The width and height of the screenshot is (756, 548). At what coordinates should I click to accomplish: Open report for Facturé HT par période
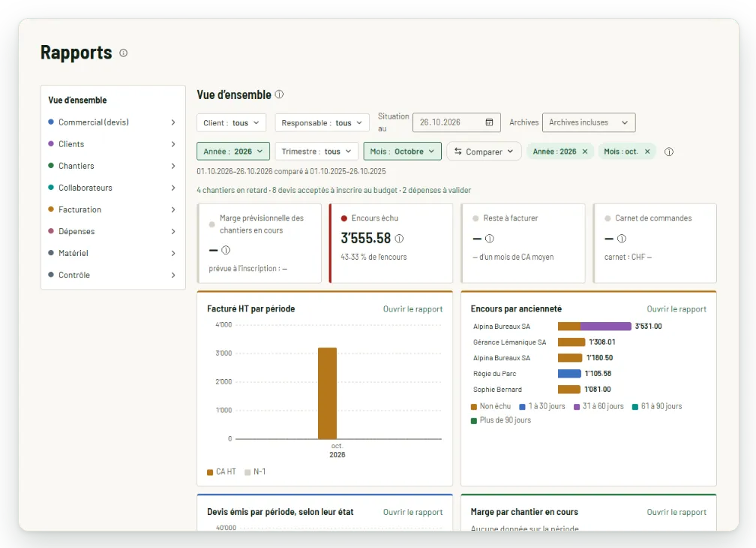click(412, 309)
